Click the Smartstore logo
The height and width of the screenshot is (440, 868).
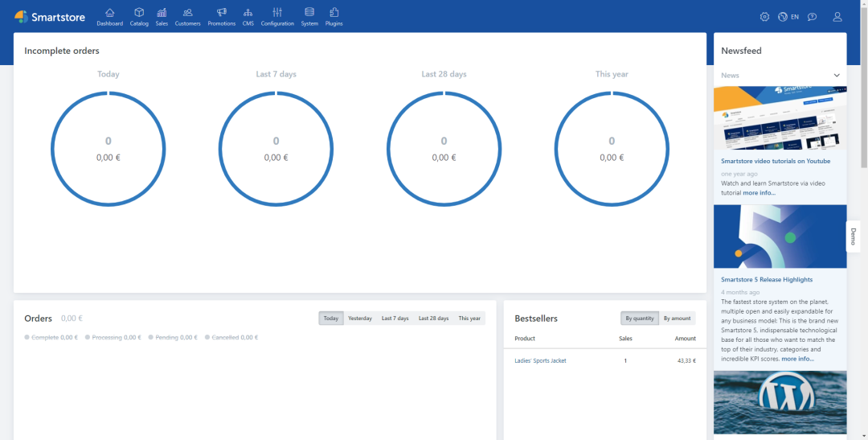pyautogui.click(x=49, y=17)
